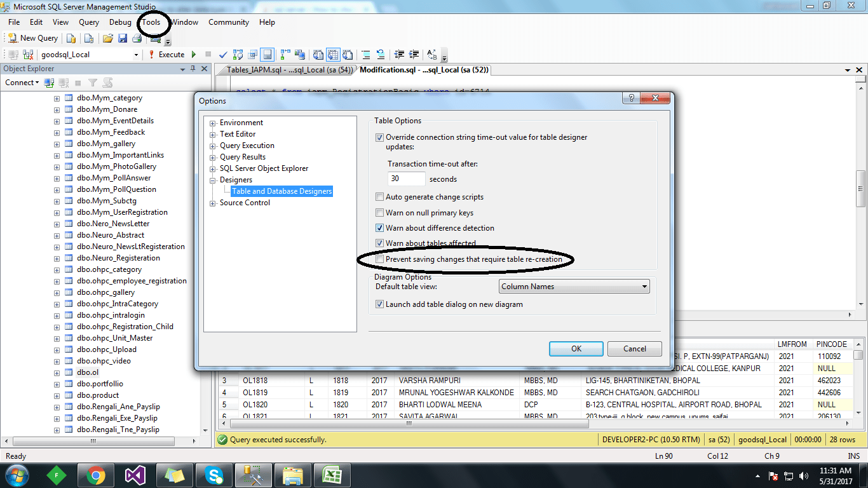This screenshot has width=868, height=488.
Task: Collapse the Designers options node
Action: pos(213,180)
